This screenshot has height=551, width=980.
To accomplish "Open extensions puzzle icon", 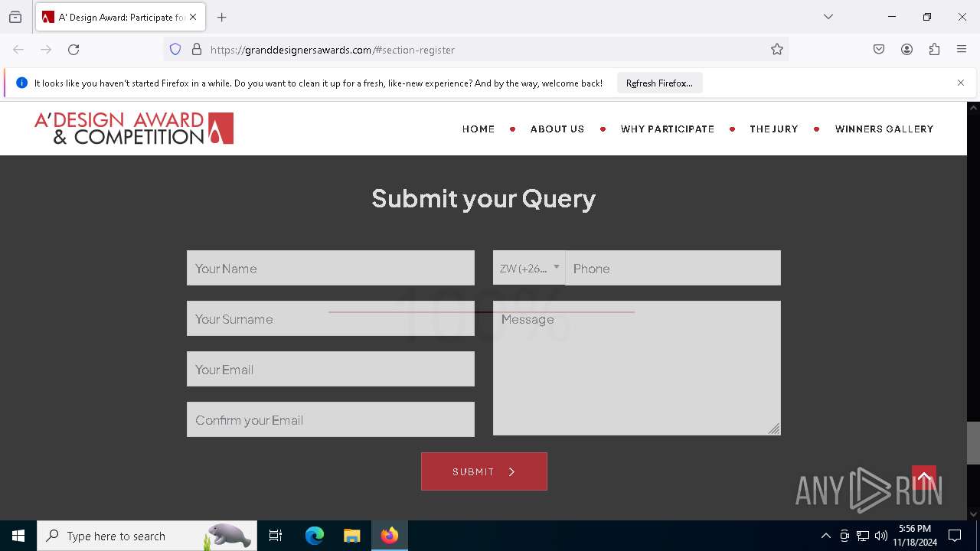I will (934, 50).
